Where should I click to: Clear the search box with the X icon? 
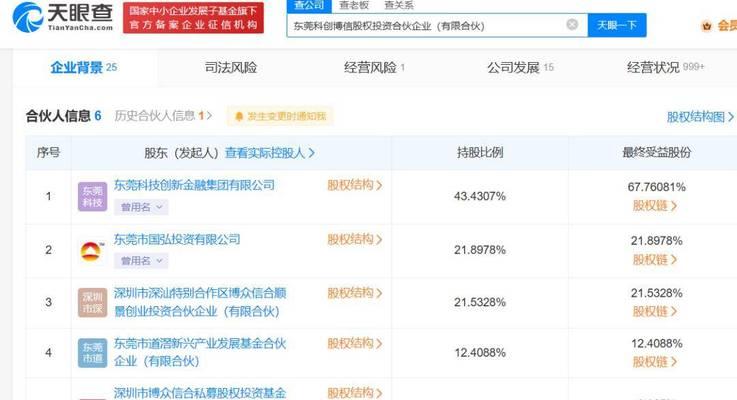572,24
